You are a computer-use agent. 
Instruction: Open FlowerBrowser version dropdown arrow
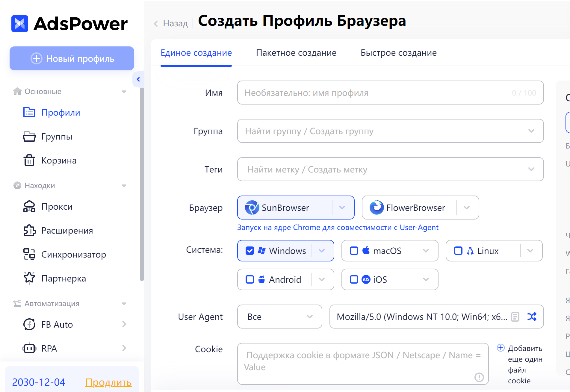(467, 208)
